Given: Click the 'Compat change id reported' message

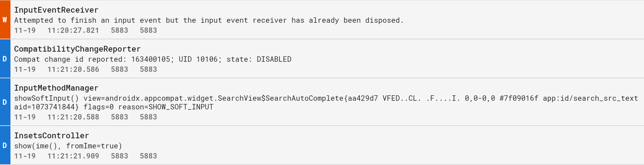Looking at the screenshot, I should (153, 59).
